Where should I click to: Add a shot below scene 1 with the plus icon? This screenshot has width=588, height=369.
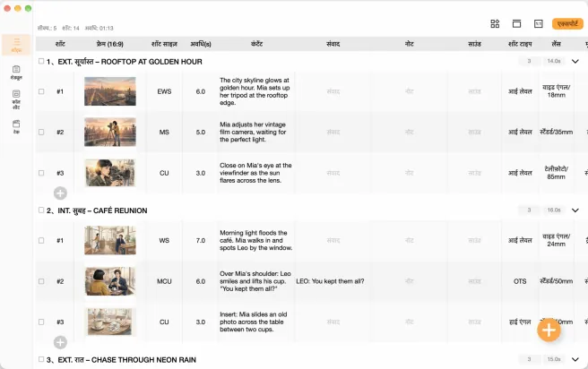click(x=60, y=193)
